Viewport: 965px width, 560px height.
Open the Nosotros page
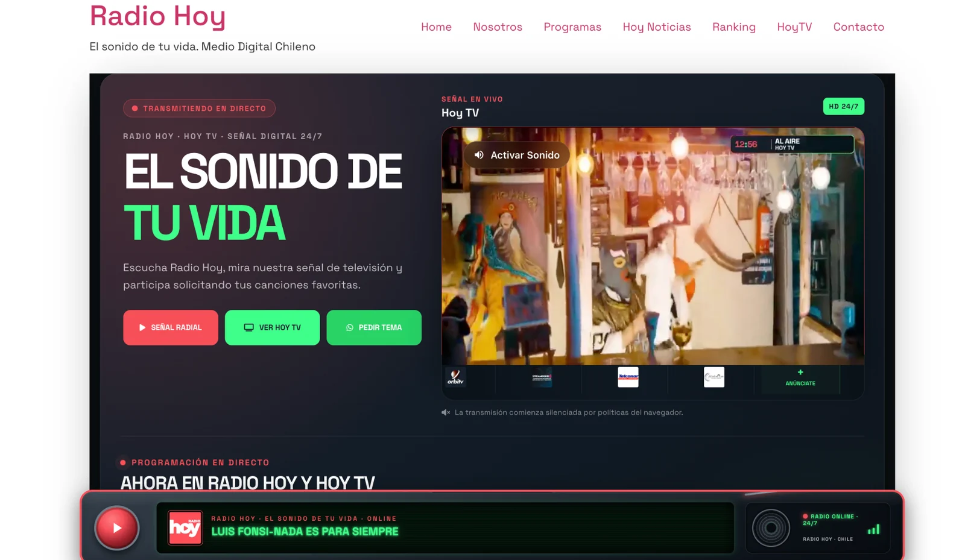coord(498,27)
